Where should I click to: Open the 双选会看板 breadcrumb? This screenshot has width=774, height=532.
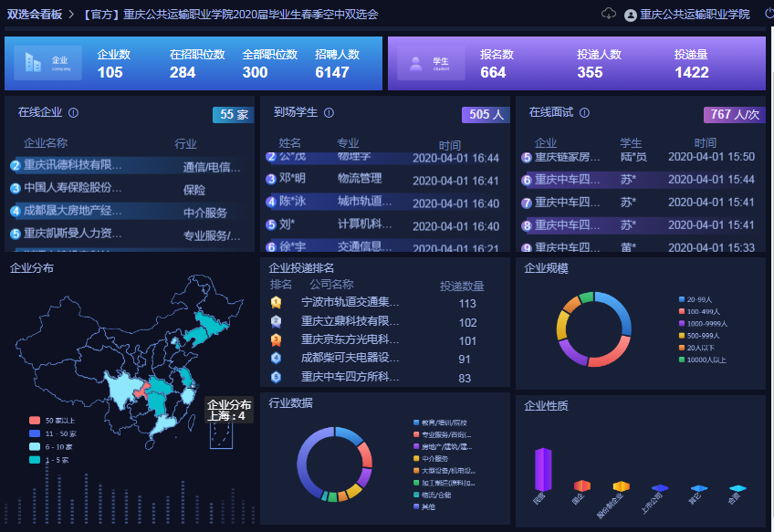[x=36, y=15]
